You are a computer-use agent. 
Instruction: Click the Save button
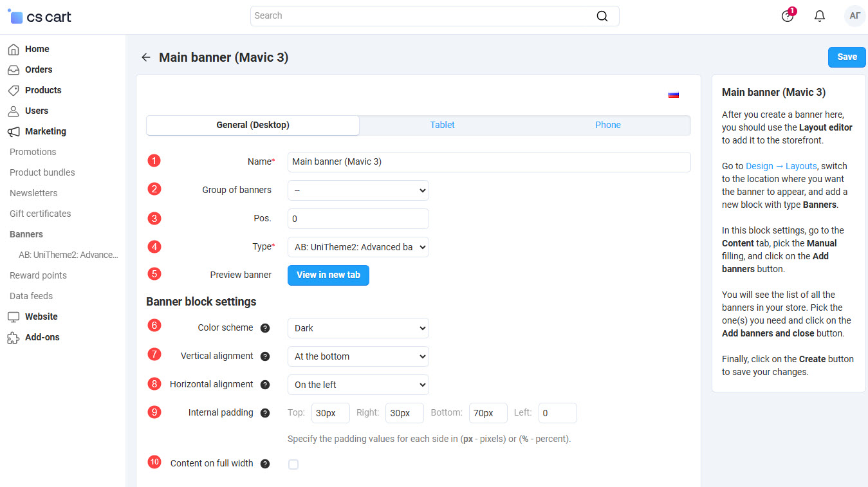click(847, 57)
